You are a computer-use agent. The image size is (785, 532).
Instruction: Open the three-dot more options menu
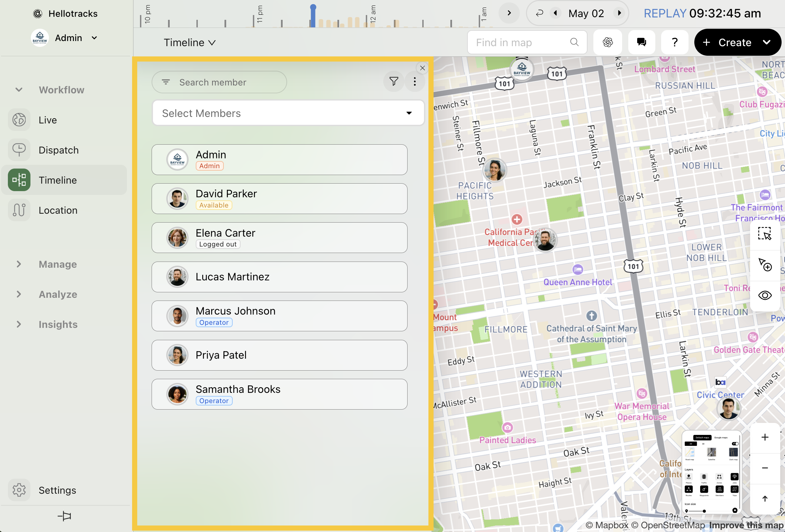[415, 81]
